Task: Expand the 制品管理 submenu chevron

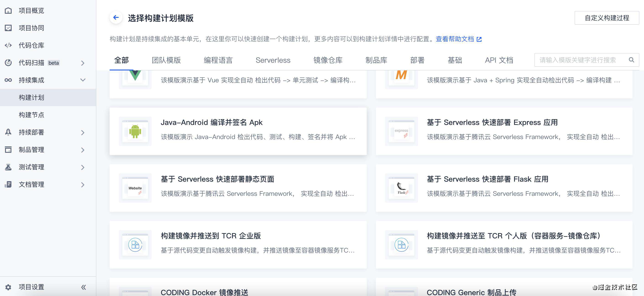Action: tap(83, 150)
